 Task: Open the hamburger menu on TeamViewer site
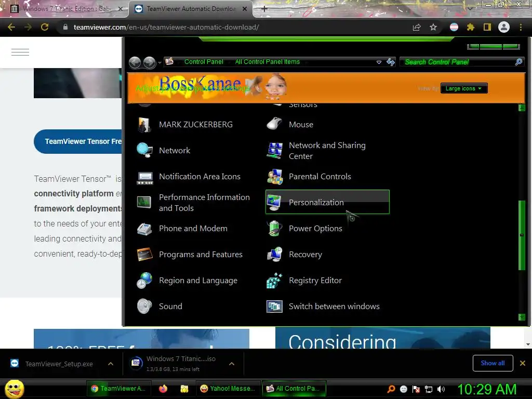click(x=20, y=52)
